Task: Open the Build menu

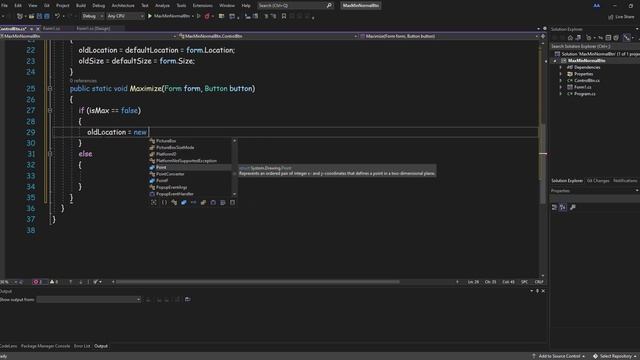Action: point(81,5)
